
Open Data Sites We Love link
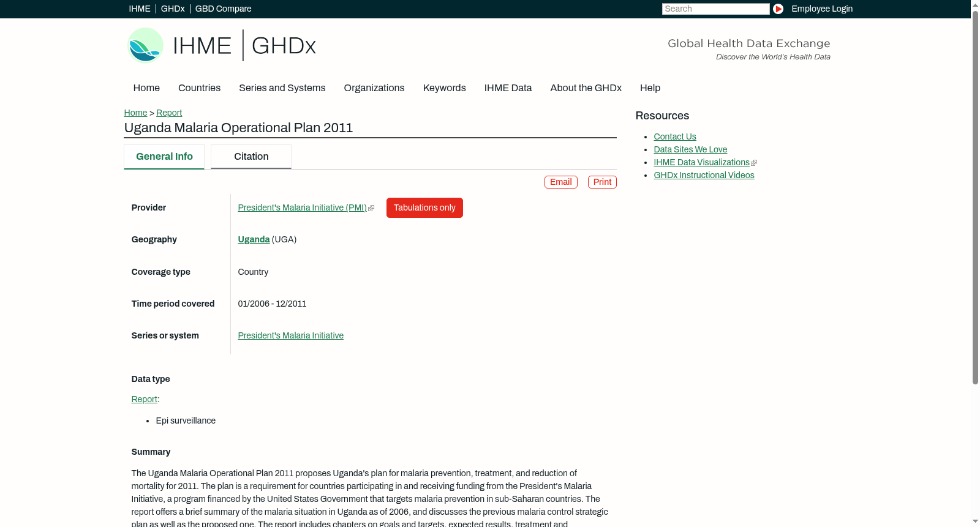tap(690, 150)
